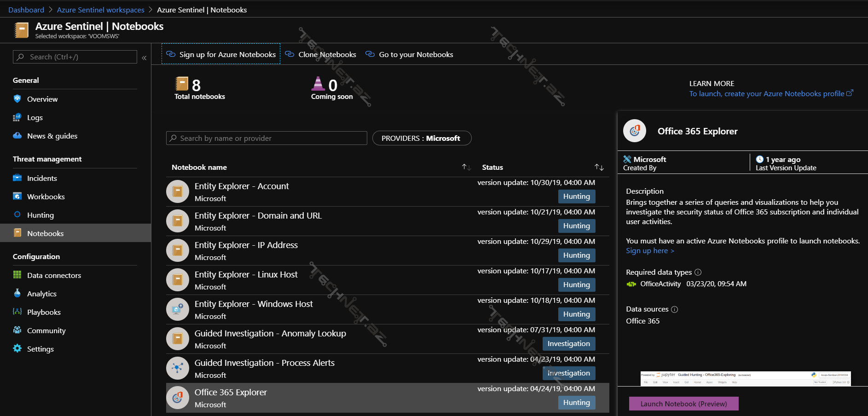Click the Community people icon

point(17,330)
